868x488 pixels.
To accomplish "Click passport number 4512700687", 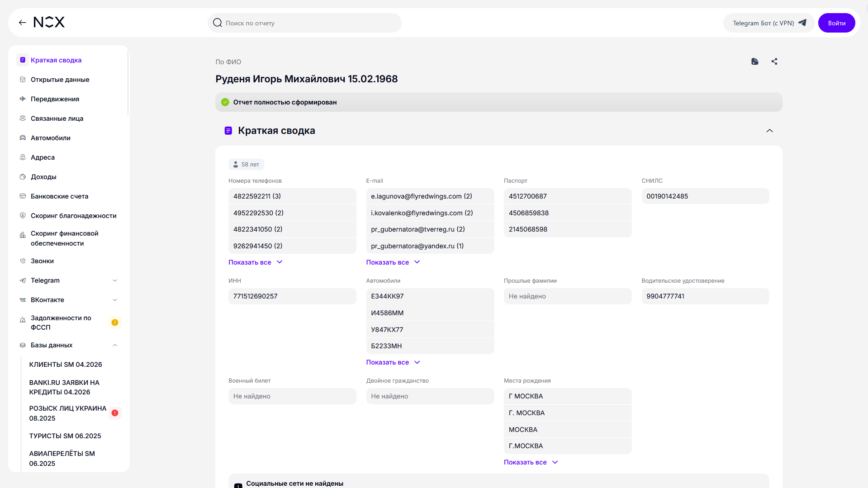I will pos(568,196).
